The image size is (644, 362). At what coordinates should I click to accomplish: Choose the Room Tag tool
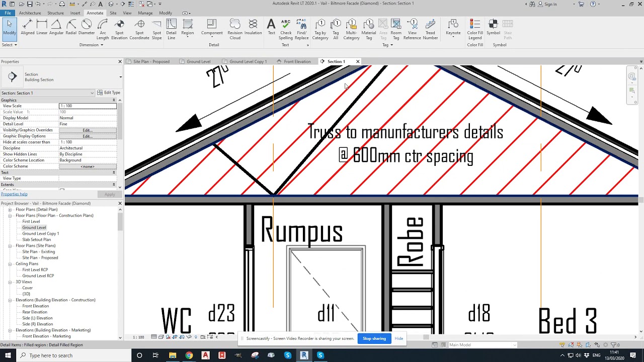396,29
